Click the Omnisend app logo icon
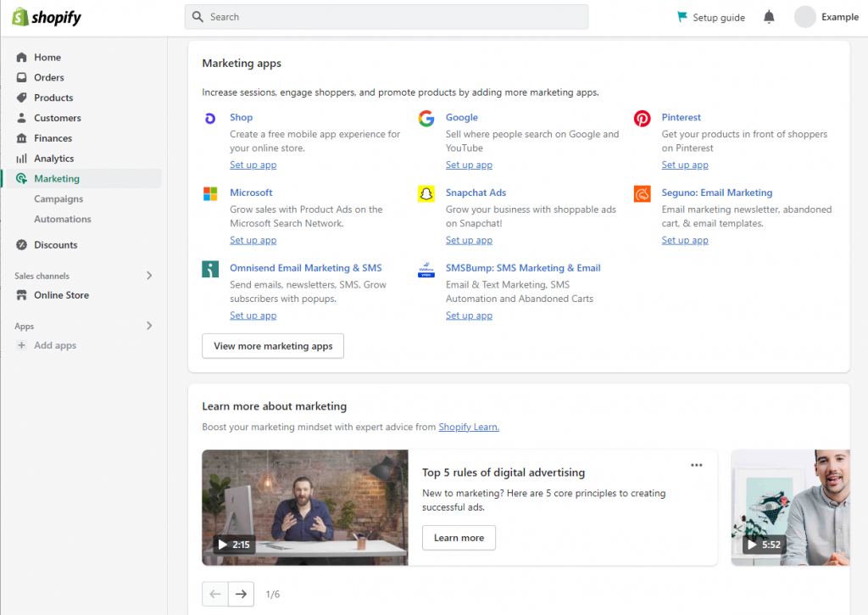 pyautogui.click(x=210, y=269)
